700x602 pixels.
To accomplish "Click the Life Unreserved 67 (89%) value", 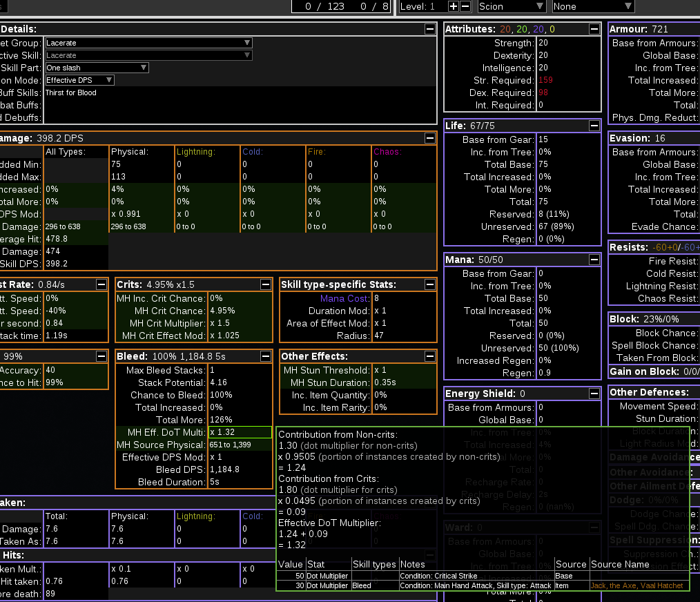I will pyautogui.click(x=556, y=227).
